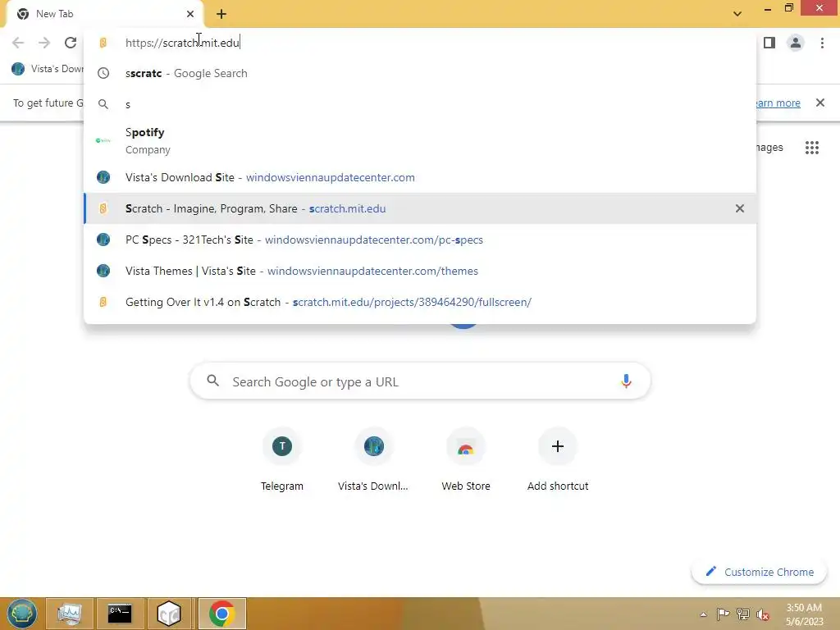Open the Google apps grid
Image resolution: width=840 pixels, height=630 pixels.
(x=812, y=148)
